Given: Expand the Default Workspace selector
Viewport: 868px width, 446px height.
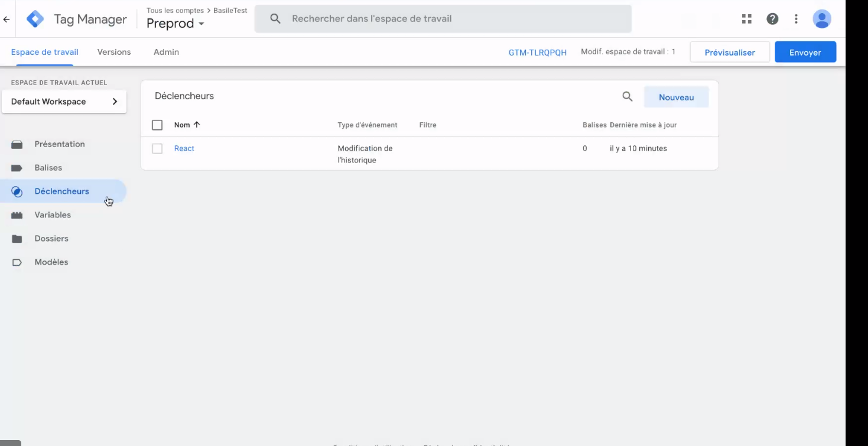Looking at the screenshot, I should (x=64, y=102).
